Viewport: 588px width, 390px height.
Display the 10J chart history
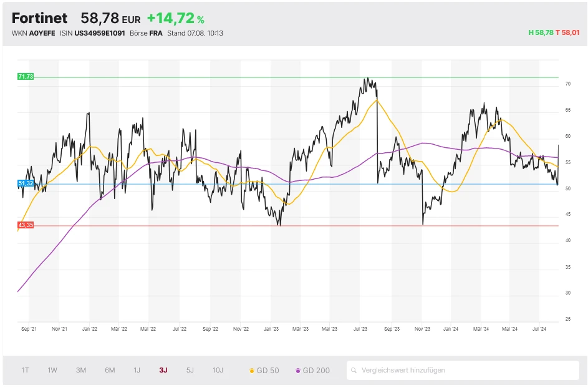[218, 370]
